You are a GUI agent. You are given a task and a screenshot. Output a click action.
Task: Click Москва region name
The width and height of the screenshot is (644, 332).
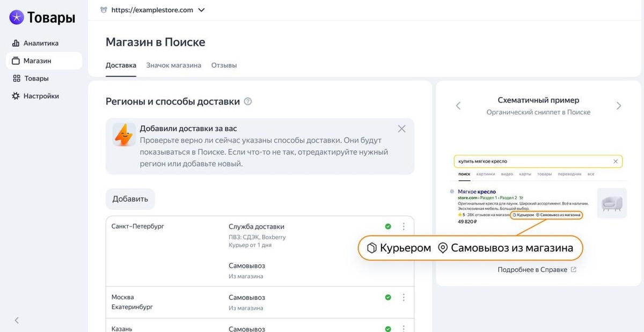click(x=123, y=297)
